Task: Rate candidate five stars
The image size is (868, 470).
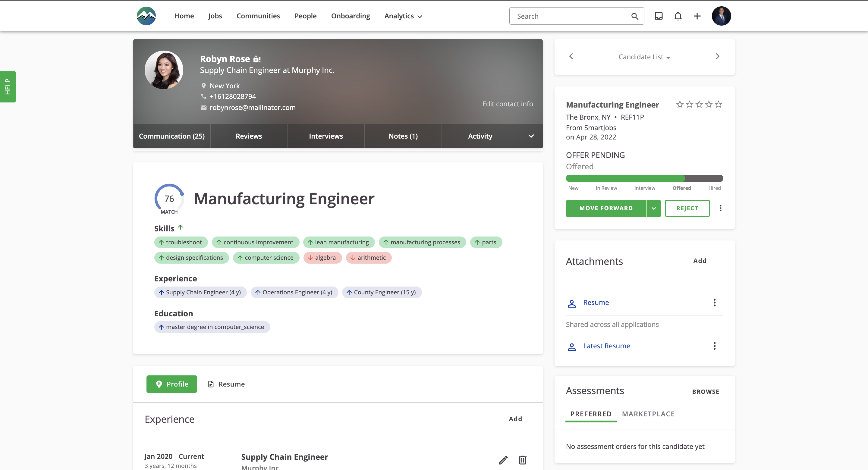Action: 719,105
